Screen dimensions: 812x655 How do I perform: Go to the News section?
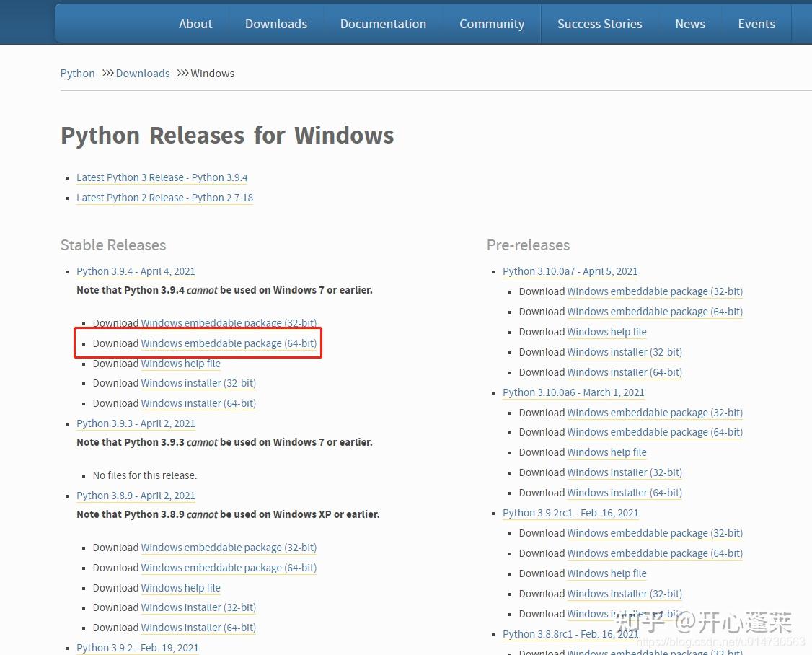click(689, 24)
